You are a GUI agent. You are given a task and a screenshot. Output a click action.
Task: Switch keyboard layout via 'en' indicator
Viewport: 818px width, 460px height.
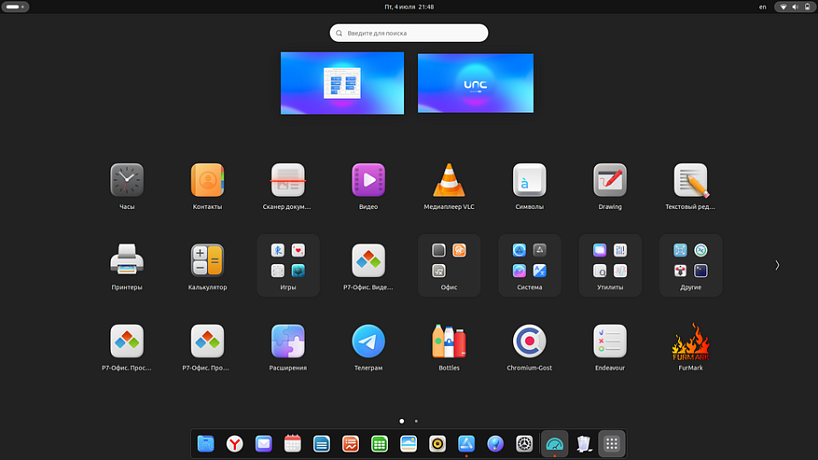click(763, 7)
